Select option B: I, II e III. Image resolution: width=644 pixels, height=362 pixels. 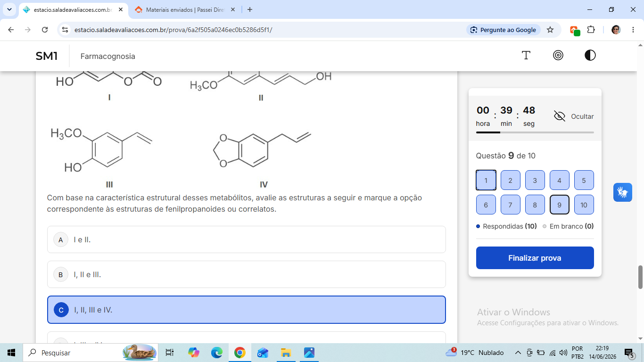coord(247,274)
